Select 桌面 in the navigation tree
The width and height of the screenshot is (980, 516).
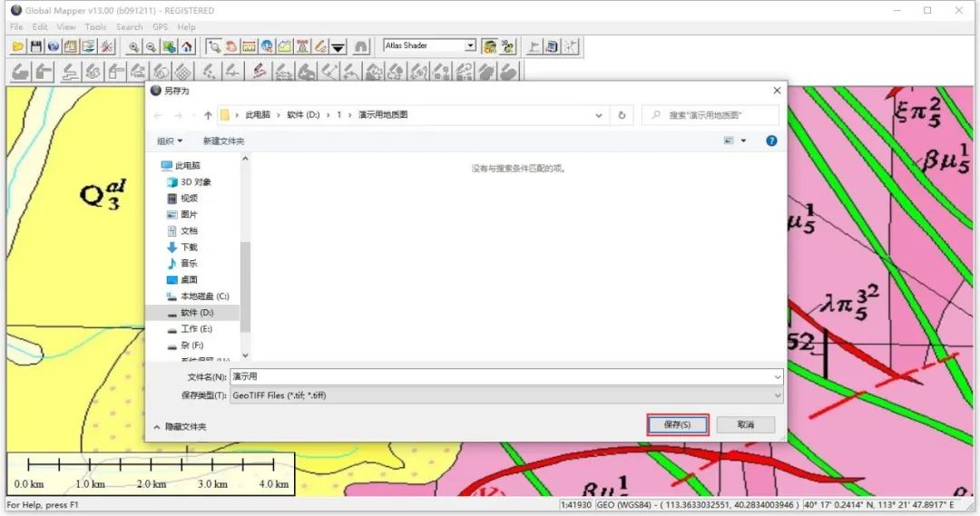point(182,279)
